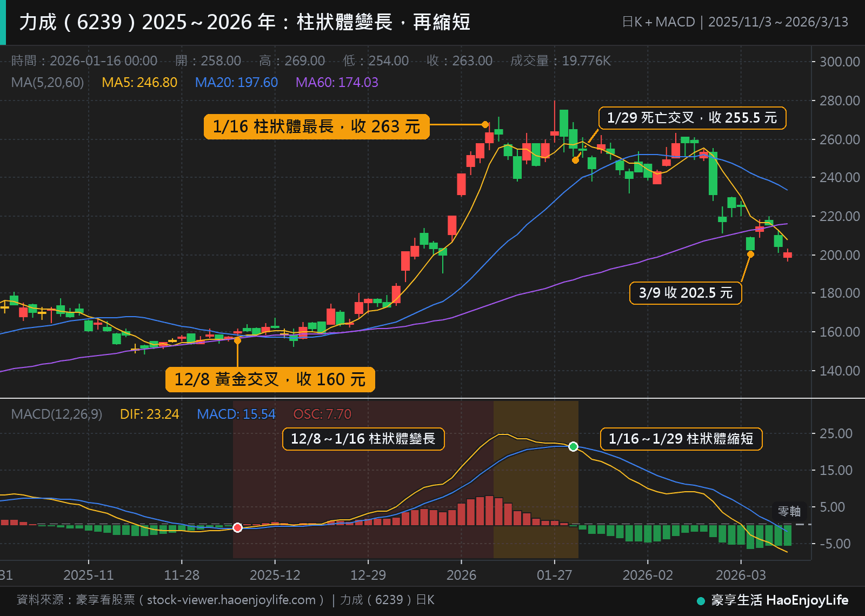Click the 時間：2026-01-16 timestamp readout
Screen dimensions: 865x616
[x=84, y=61]
